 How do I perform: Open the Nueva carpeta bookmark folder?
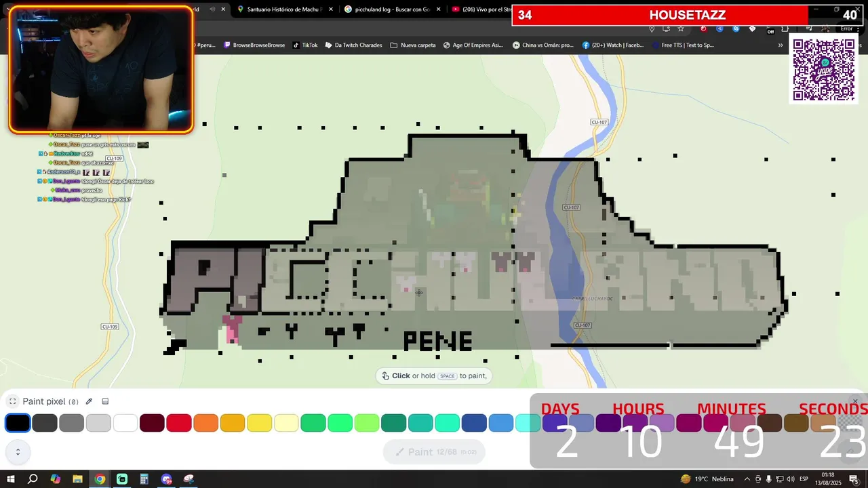(x=413, y=45)
